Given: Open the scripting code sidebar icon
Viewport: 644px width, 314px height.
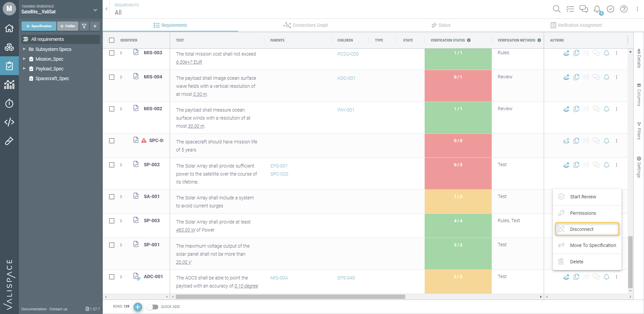Looking at the screenshot, I should click(9, 122).
